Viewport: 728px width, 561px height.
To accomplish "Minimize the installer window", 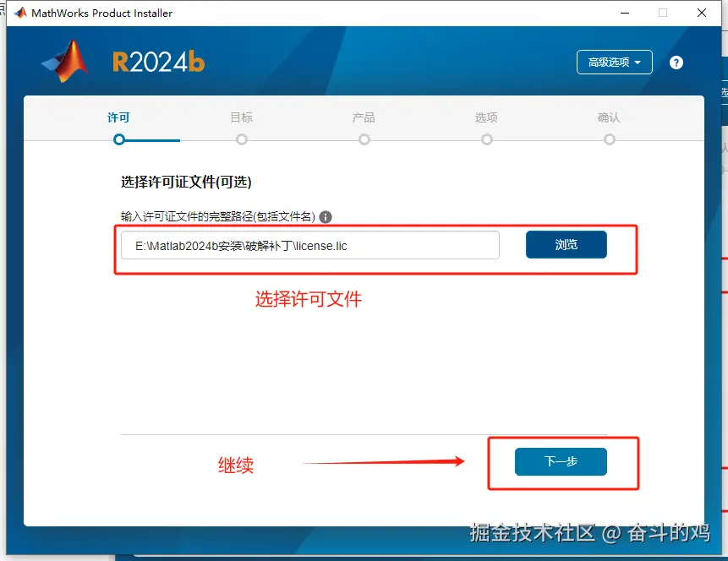I will [x=625, y=13].
